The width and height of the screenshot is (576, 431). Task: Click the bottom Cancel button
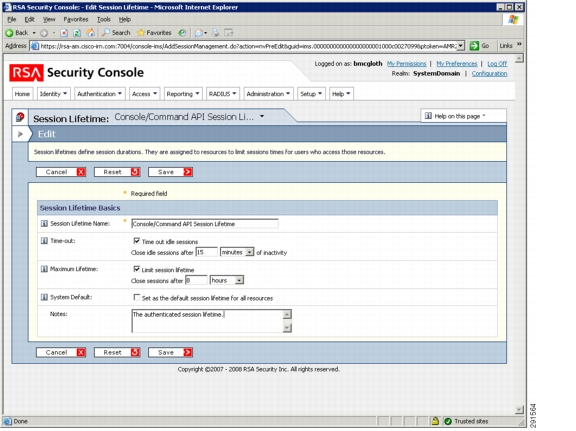pos(61,352)
